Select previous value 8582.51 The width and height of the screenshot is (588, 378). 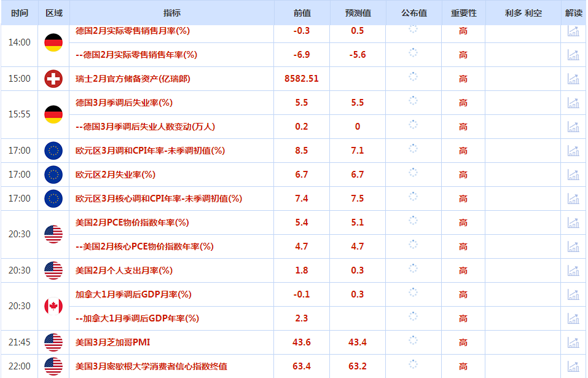pyautogui.click(x=302, y=79)
